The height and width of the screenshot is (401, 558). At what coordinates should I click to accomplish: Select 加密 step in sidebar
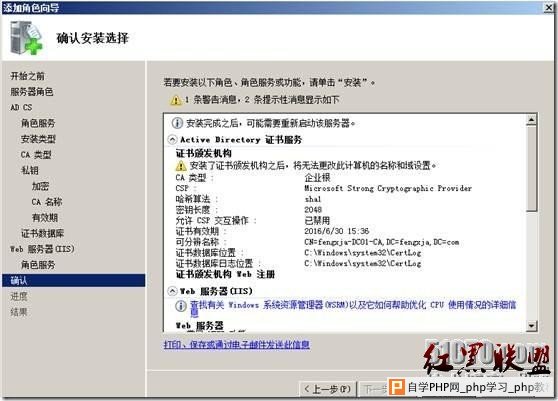40,186
